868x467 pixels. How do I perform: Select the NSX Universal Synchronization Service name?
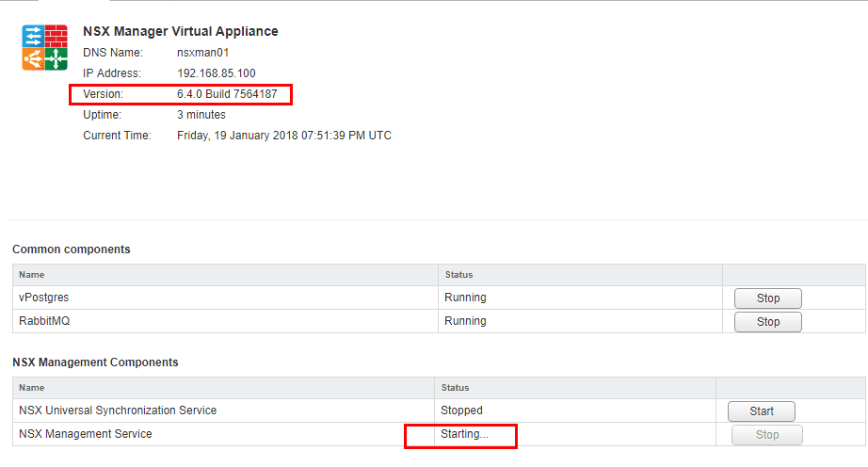point(118,411)
